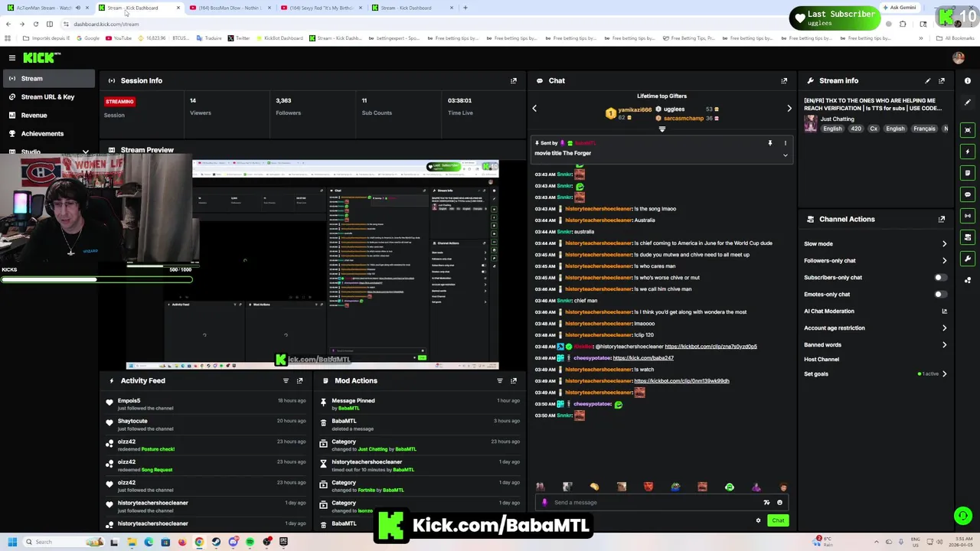Switch to Sexyy Red YouTube browser tab

322,8
